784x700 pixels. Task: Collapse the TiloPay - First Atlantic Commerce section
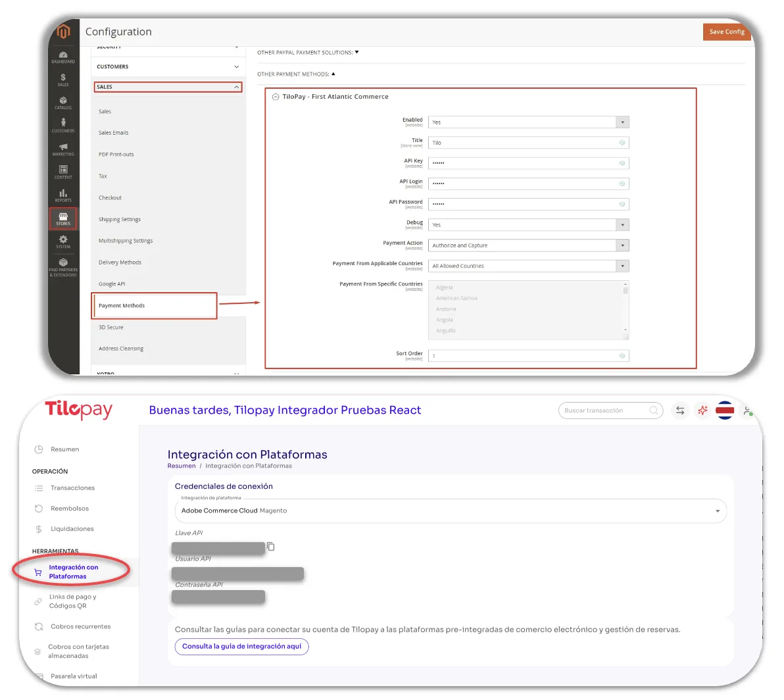coord(275,97)
